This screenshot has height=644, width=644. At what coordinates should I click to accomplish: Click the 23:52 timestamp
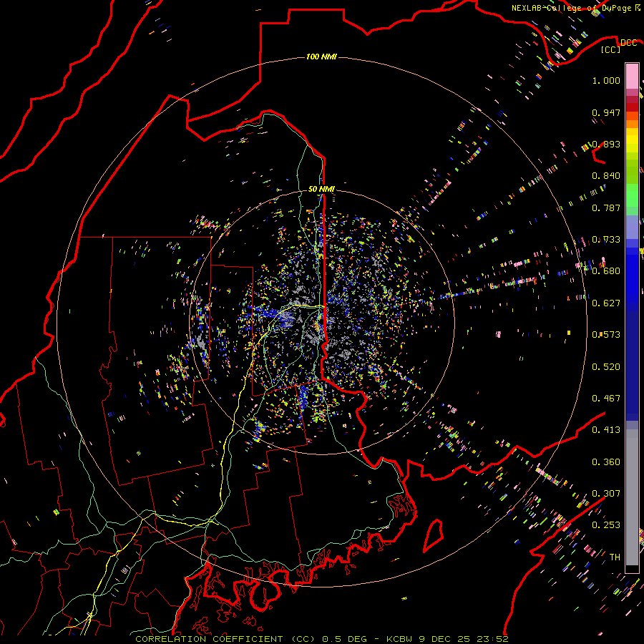pyautogui.click(x=493, y=639)
